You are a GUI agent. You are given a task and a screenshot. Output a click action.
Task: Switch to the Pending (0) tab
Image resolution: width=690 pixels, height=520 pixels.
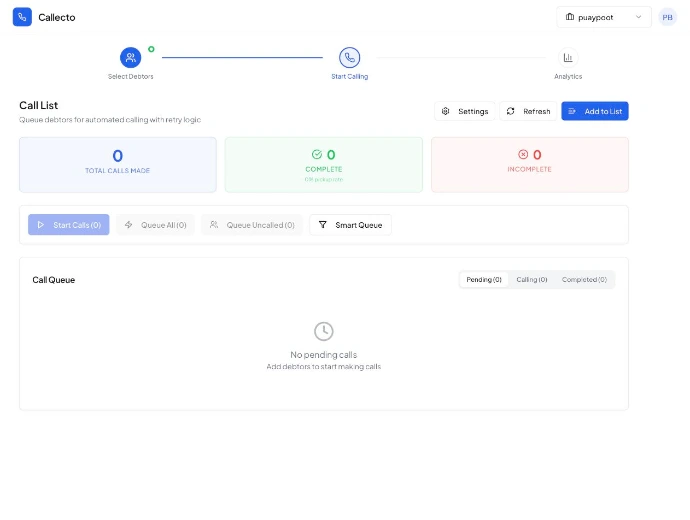click(x=484, y=279)
